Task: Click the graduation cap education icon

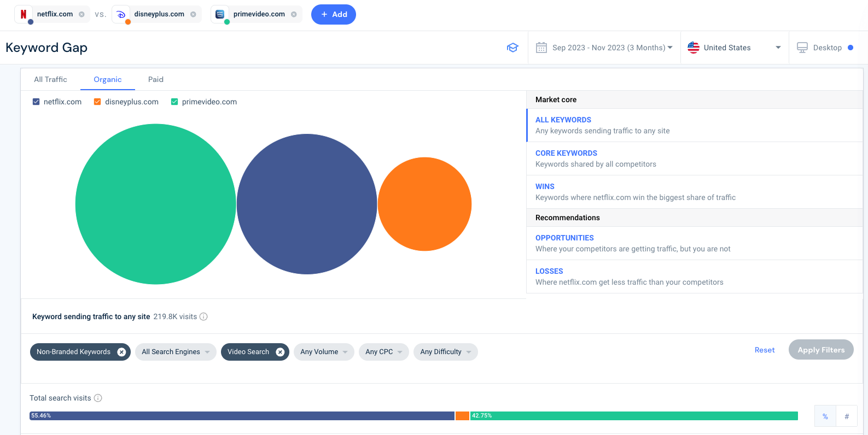Action: 512,48
